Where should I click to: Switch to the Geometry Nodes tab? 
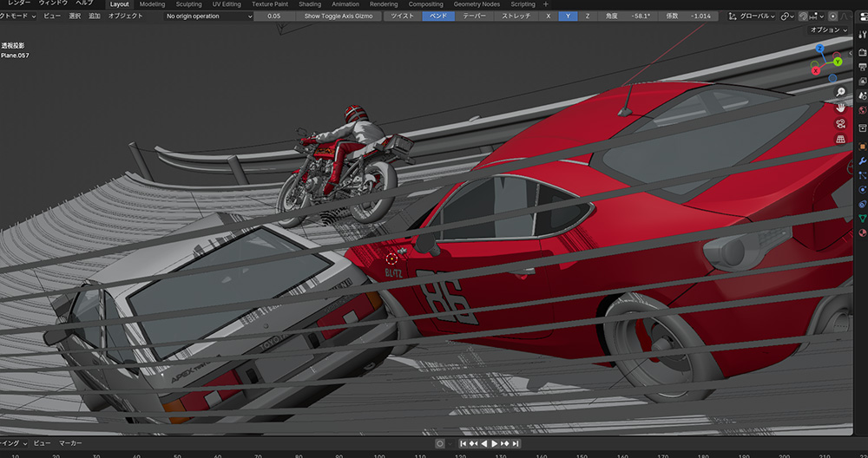[477, 4]
